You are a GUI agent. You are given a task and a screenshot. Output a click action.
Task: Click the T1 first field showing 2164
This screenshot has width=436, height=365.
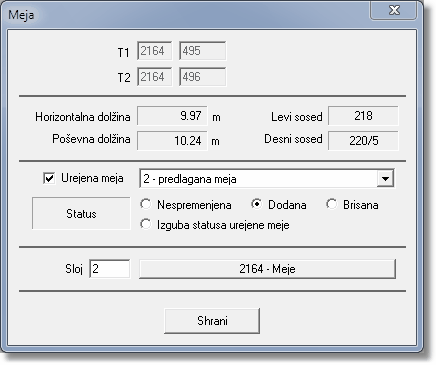[x=155, y=51]
